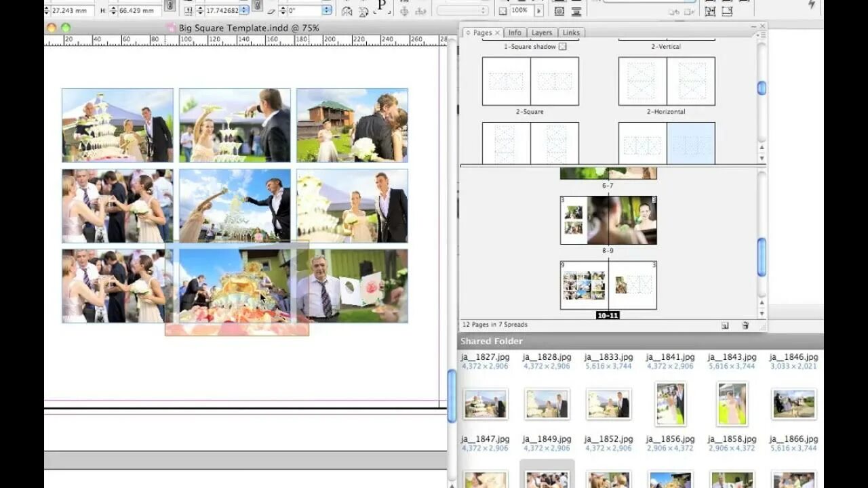868x488 pixels.
Task: Click the pages section scrollbar thumb
Action: coord(762,257)
